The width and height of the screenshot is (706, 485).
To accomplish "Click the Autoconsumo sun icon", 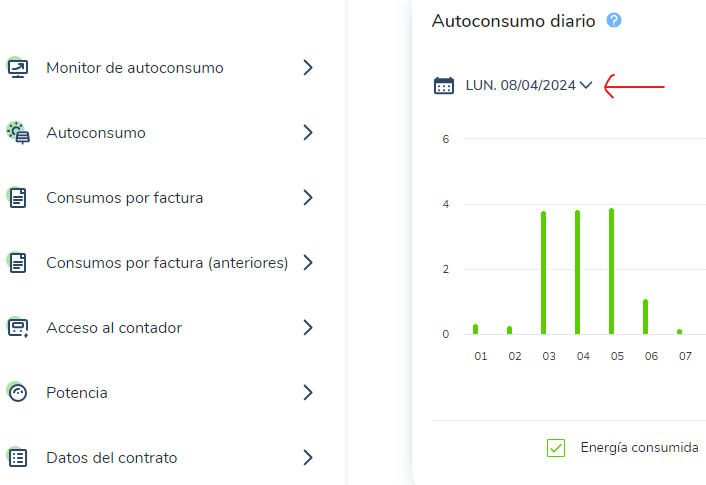I will [x=18, y=133].
